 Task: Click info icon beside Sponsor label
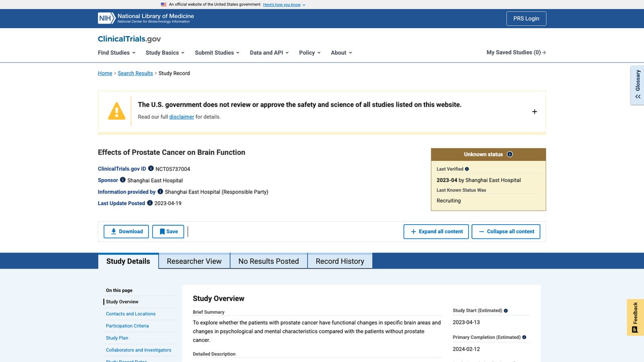pos(123,180)
